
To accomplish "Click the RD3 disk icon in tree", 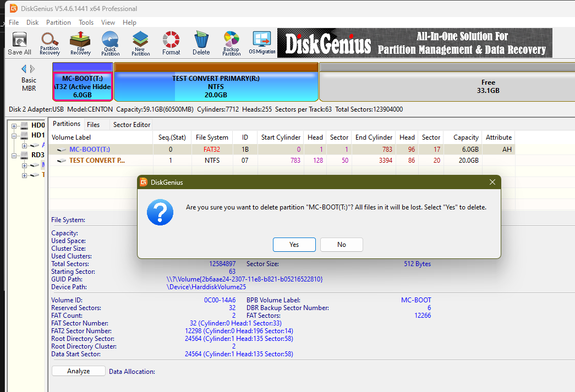I will 24,156.
